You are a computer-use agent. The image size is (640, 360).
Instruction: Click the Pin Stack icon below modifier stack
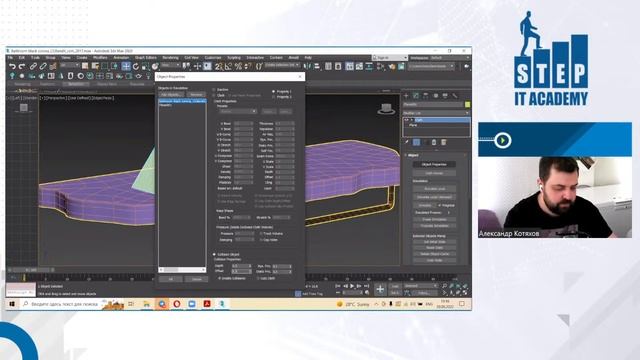point(407,142)
